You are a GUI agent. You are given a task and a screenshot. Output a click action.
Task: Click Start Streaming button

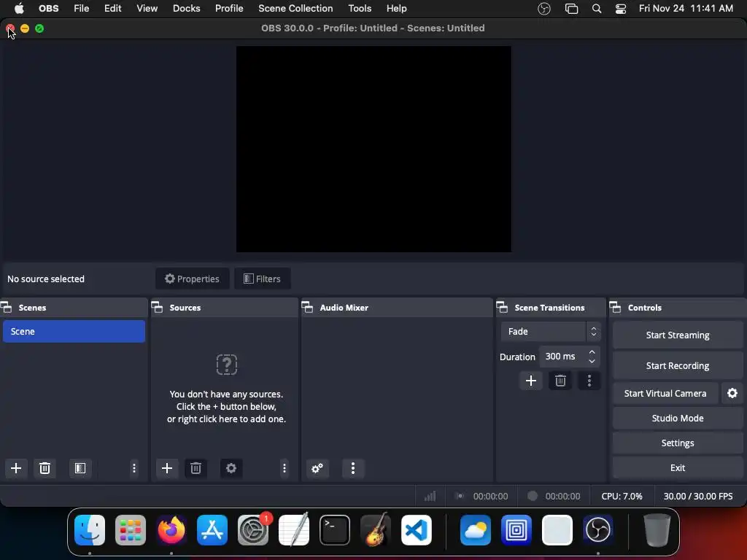coord(678,335)
